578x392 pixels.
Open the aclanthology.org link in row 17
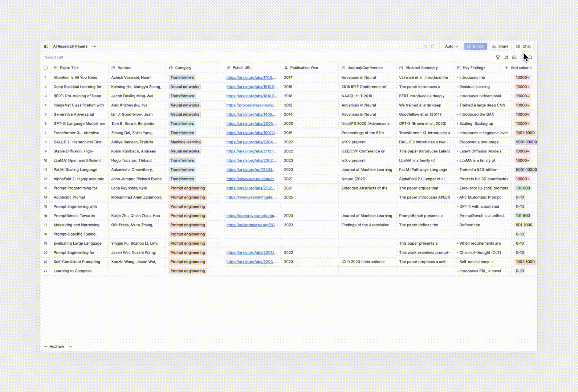point(252,225)
